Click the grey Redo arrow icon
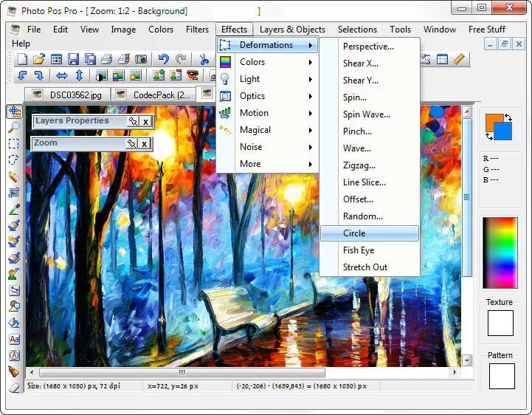The height and width of the screenshot is (415, 532). [181, 59]
